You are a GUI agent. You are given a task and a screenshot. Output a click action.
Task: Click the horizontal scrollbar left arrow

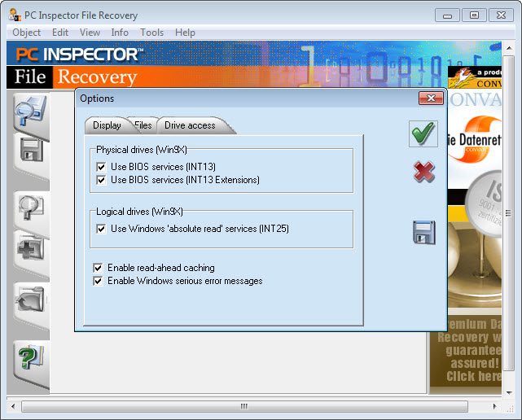[x=13, y=406]
